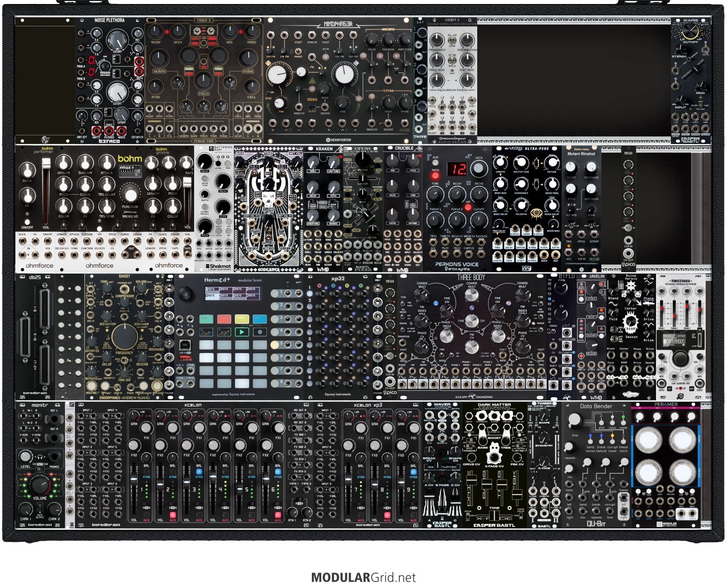Click the Vol slider on bohm performer
Image resolution: width=728 pixels, height=588 pixels.
pyautogui.click(x=46, y=191)
